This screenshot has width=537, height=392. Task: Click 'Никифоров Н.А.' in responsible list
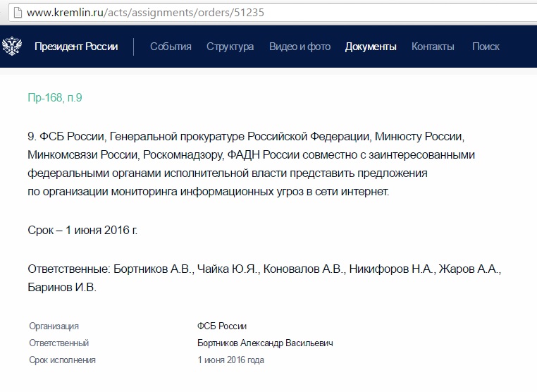[392, 269]
